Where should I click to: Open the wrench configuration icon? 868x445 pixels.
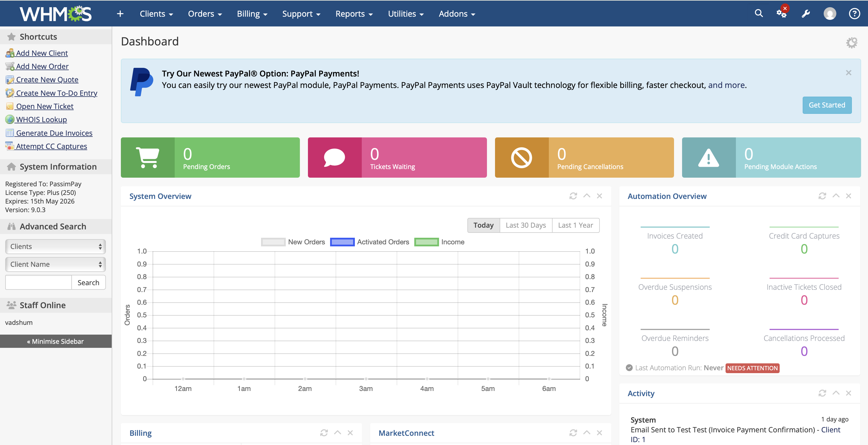pyautogui.click(x=805, y=14)
